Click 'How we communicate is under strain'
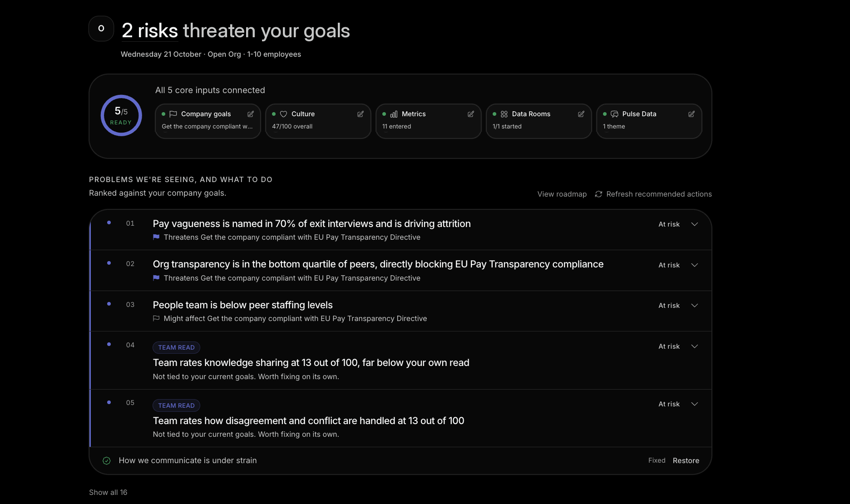 (x=188, y=460)
